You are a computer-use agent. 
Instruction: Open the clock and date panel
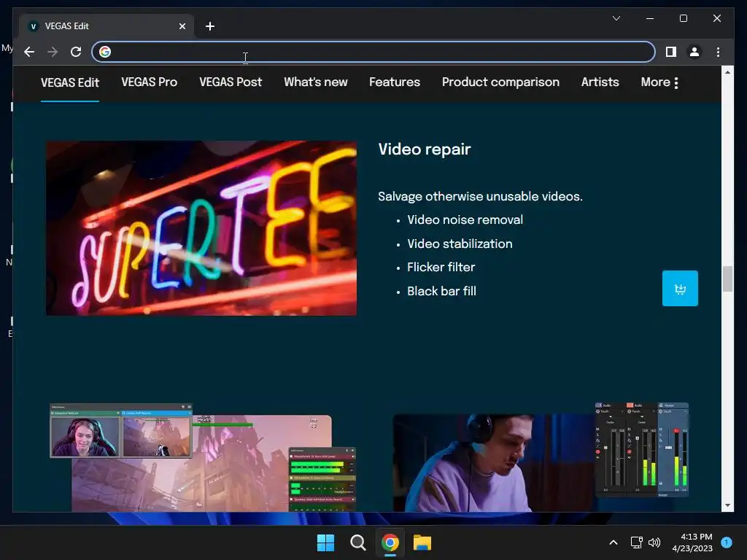[x=692, y=542]
